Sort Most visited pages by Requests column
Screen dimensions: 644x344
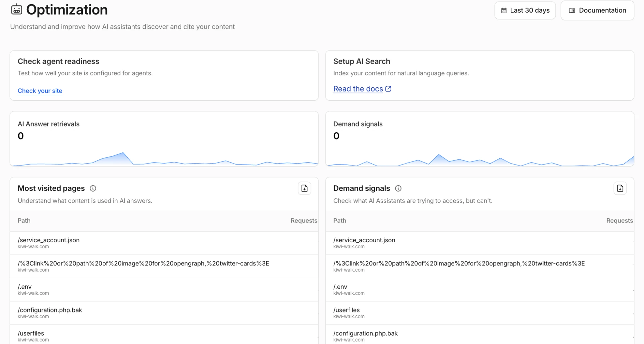[x=304, y=221]
